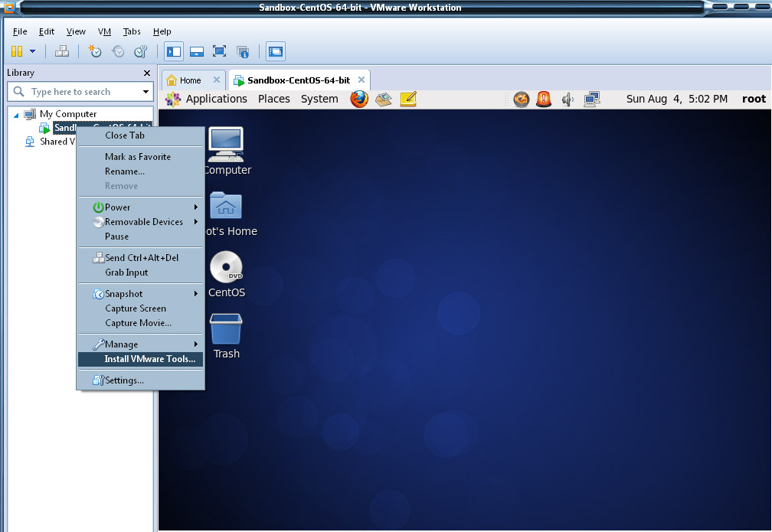The height and width of the screenshot is (532, 772).
Task: Switch to the Home tab
Action: (x=190, y=80)
